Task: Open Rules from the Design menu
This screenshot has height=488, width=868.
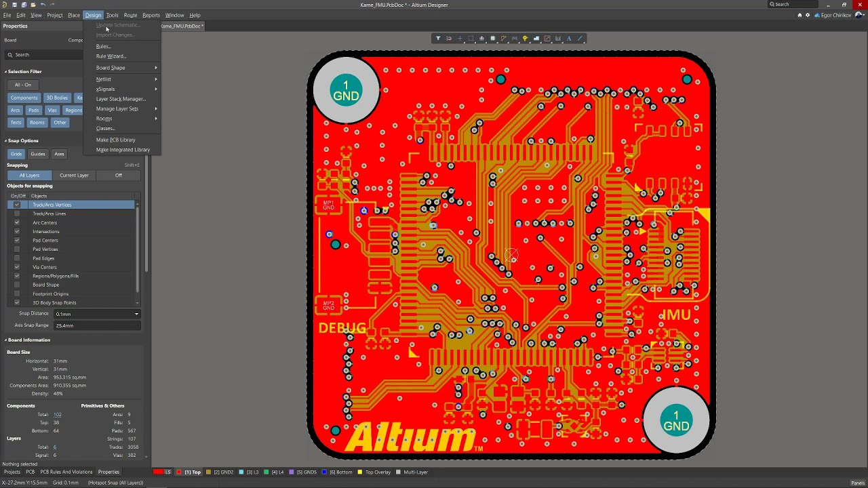Action: pos(122,46)
